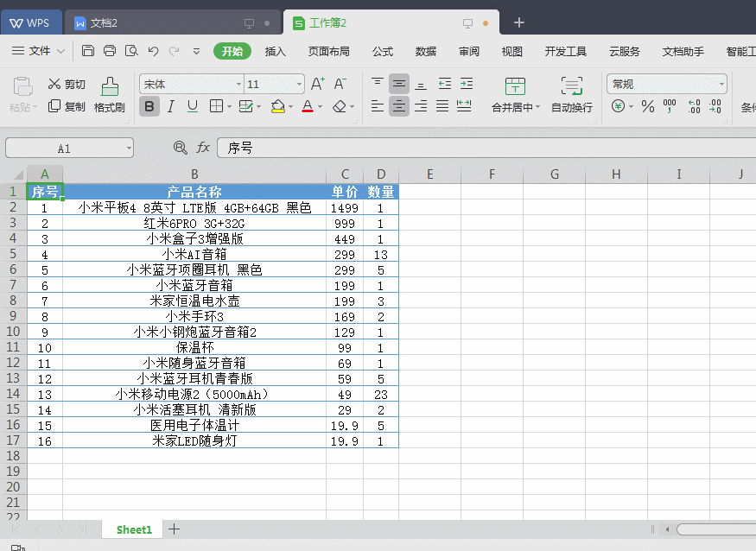Click distributed alignment icon

click(x=464, y=106)
